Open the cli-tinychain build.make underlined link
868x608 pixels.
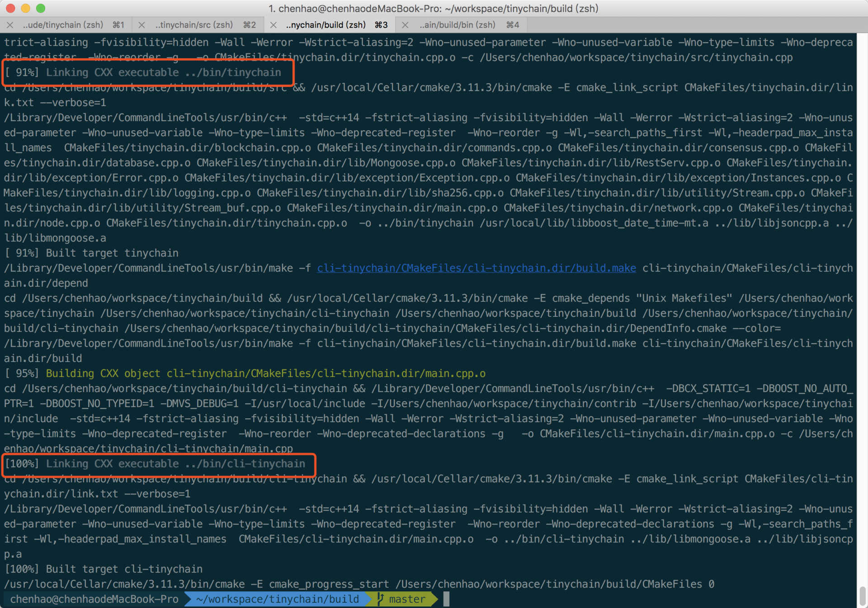[x=476, y=268]
